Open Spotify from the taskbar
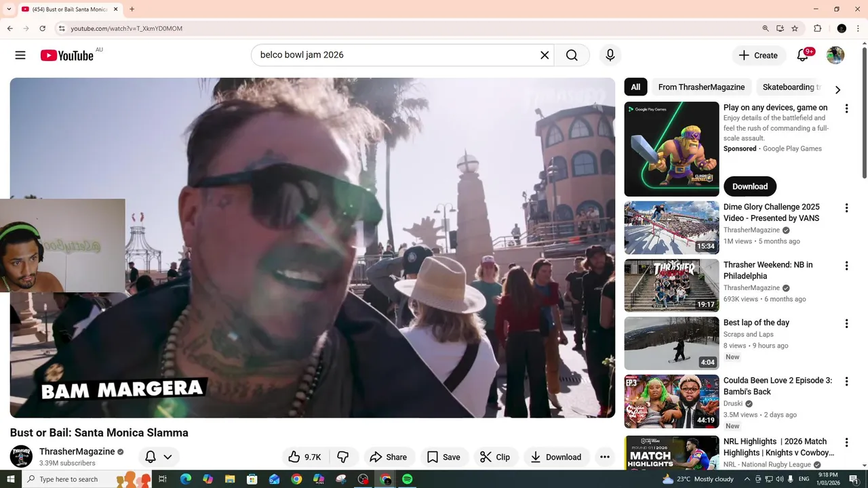Image resolution: width=868 pixels, height=488 pixels. [408, 479]
